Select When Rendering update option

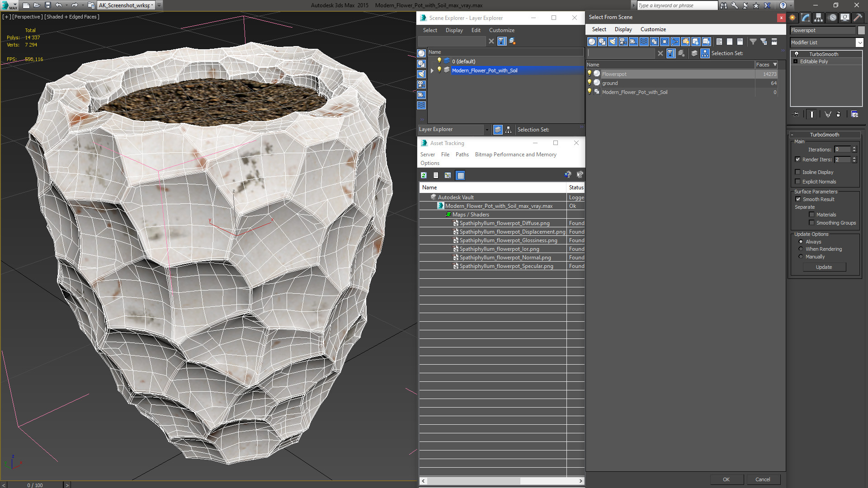(801, 249)
